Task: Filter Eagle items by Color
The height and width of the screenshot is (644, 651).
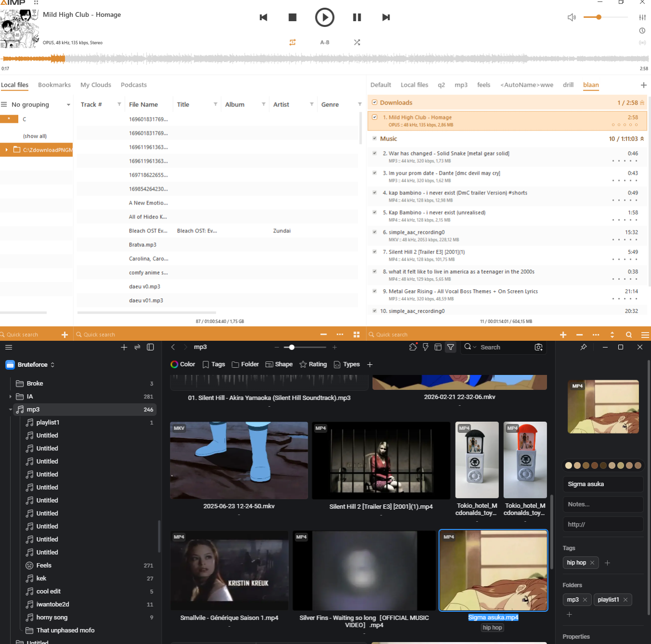Action: (x=183, y=364)
